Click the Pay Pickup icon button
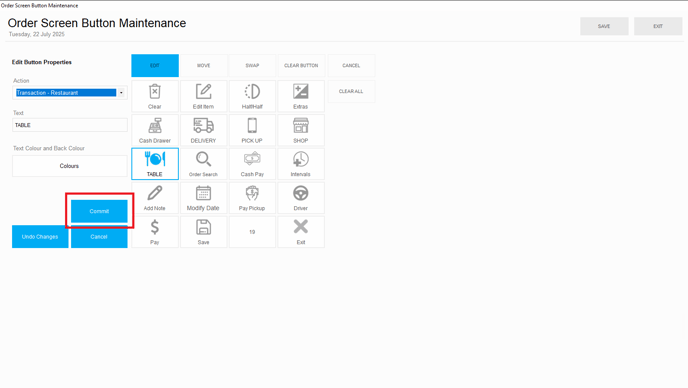Image resolution: width=688 pixels, height=388 pixels. click(x=252, y=198)
